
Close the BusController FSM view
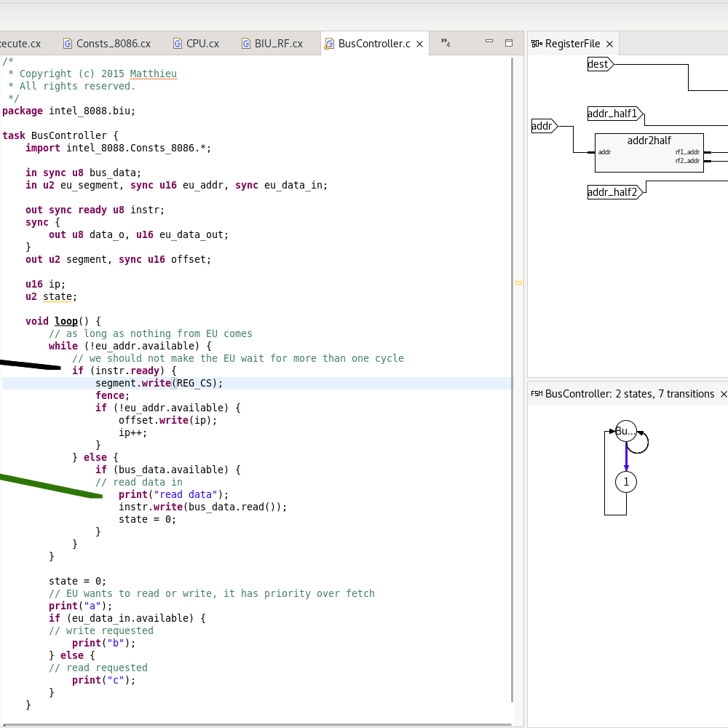click(724, 394)
